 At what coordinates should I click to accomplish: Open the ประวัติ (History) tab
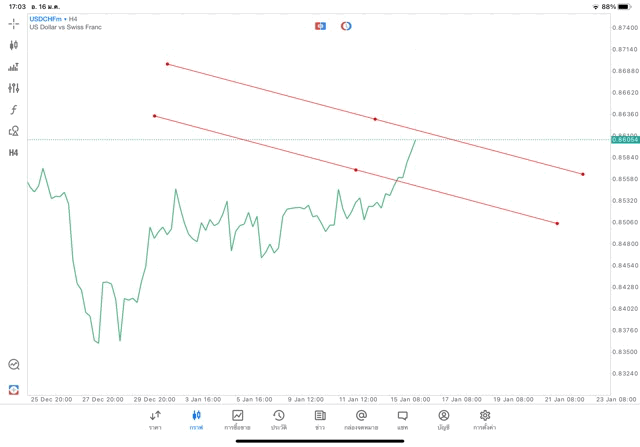(x=278, y=419)
